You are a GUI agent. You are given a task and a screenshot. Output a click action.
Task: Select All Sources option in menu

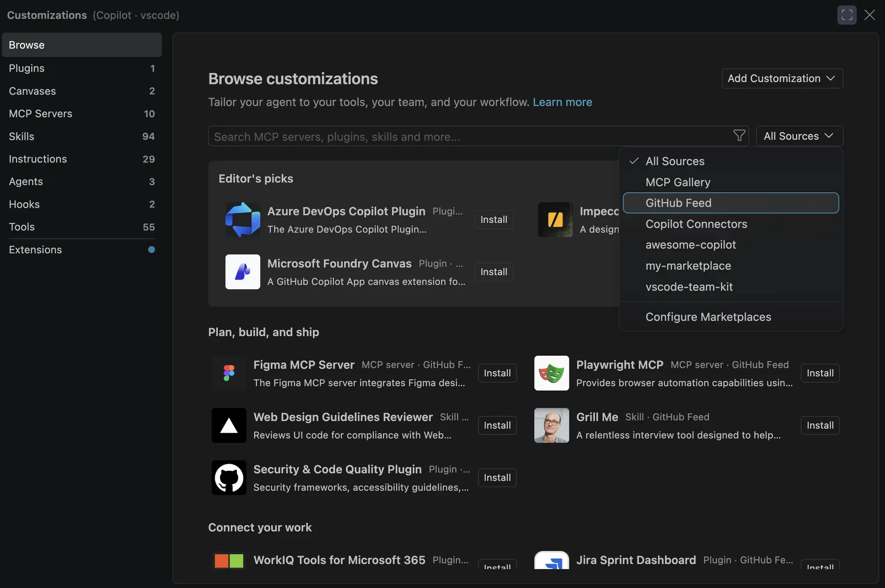731,161
